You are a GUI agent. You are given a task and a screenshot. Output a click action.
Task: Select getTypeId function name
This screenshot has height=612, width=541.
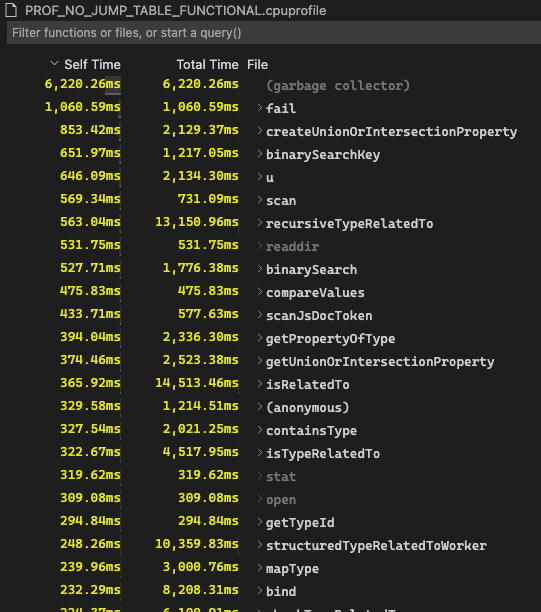[300, 523]
